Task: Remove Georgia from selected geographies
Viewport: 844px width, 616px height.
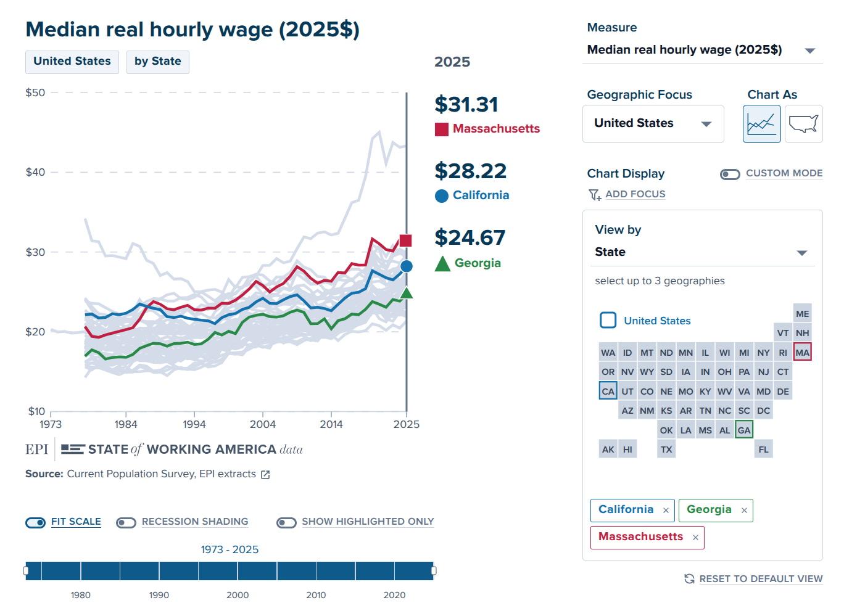Action: coord(744,511)
